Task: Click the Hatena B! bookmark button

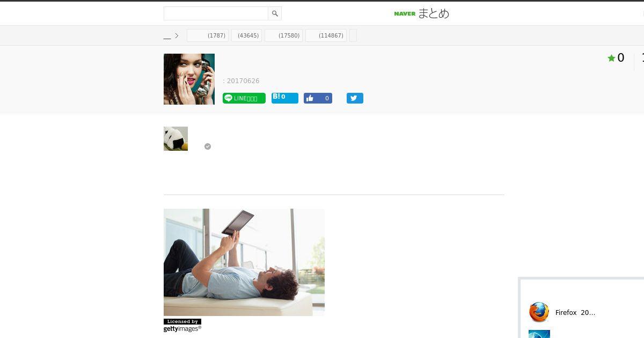Action: click(285, 98)
